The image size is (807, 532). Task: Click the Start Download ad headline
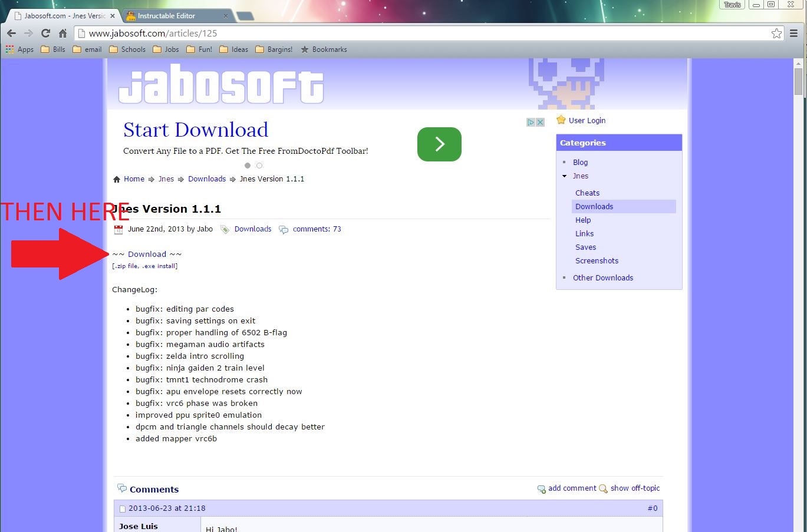click(196, 130)
